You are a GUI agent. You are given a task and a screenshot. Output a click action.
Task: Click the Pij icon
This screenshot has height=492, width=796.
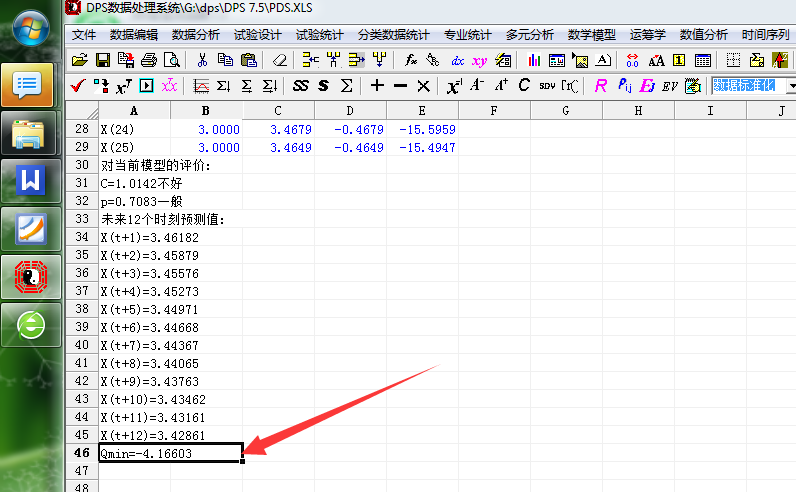pos(624,86)
